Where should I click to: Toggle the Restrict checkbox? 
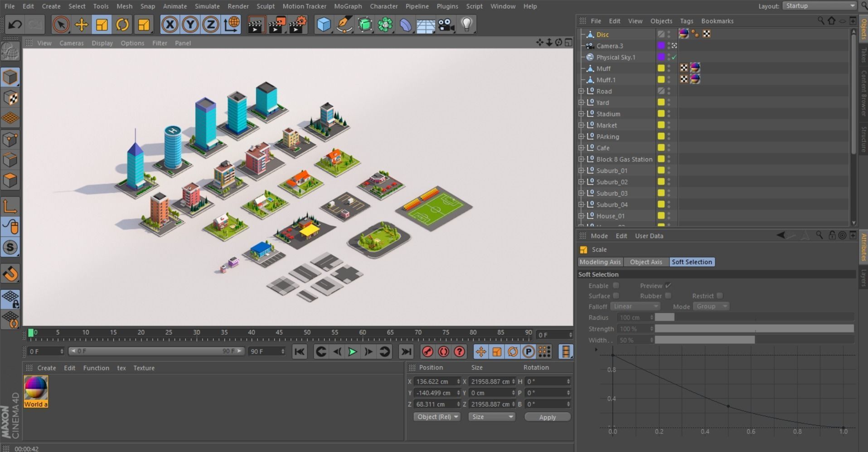(x=720, y=296)
